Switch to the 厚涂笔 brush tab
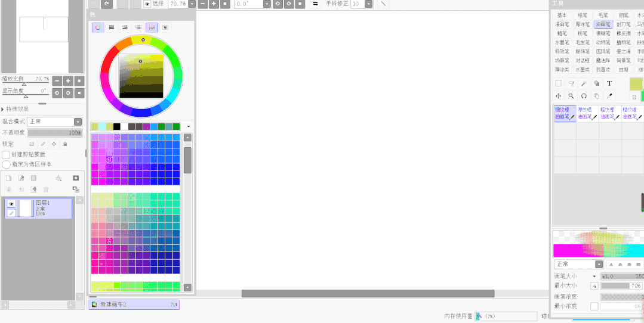Viewport: 644px width, 323px height. (x=583, y=24)
